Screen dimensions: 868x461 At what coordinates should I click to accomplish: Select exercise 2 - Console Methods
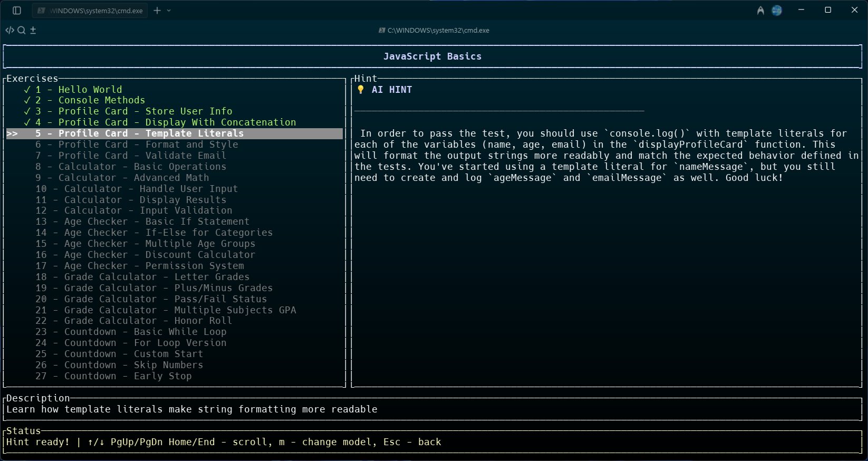(175, 100)
